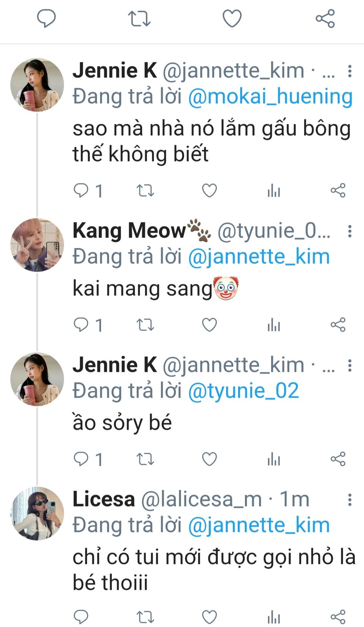Like Kang Meow's "kai mang sang" reply
Image resolution: width=364 pixels, height=627 pixels.
[x=209, y=325]
